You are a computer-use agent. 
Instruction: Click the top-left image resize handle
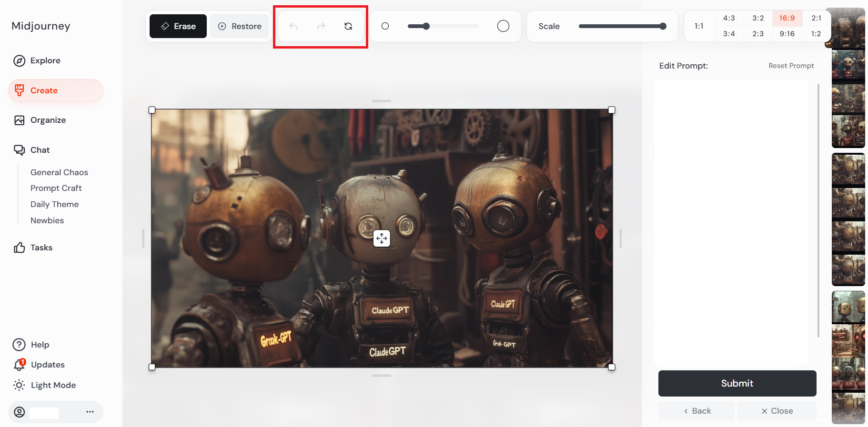point(152,110)
